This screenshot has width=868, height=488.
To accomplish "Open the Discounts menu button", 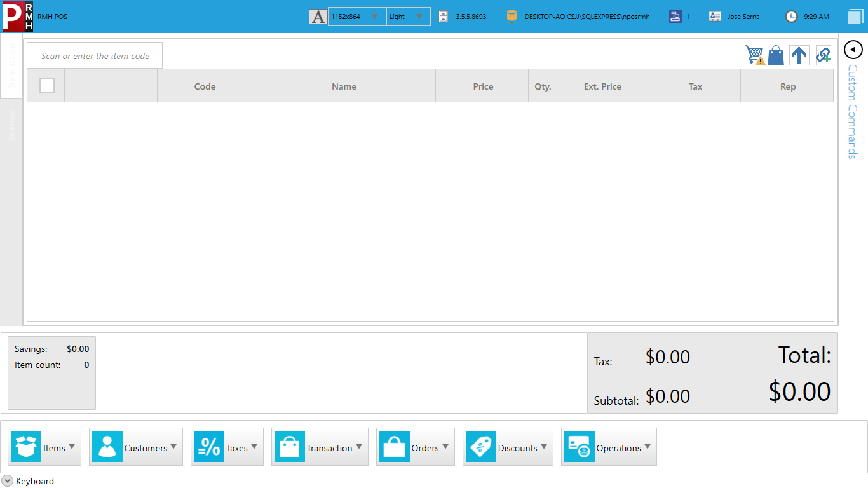I will (x=508, y=447).
